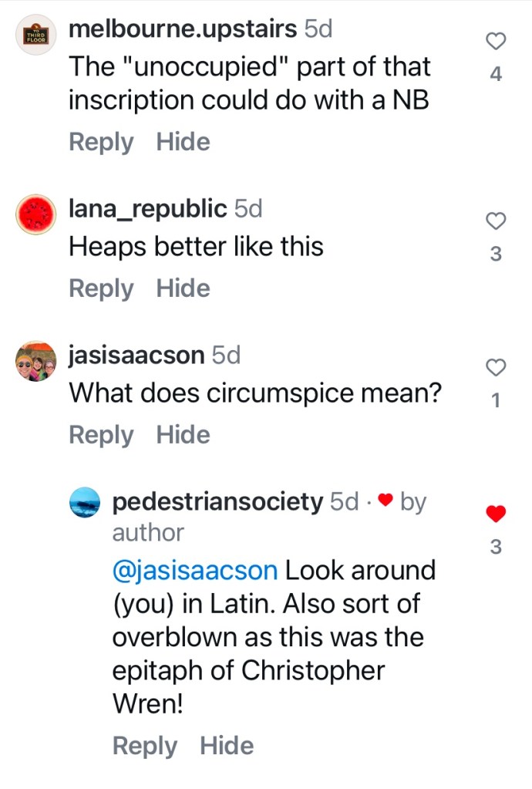
Task: Unlike pedestriansociety's reply via red heart
Action: click(497, 513)
